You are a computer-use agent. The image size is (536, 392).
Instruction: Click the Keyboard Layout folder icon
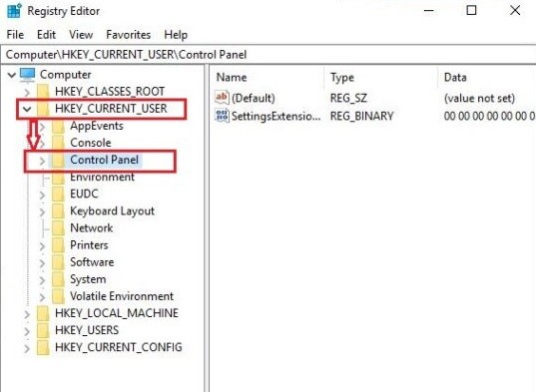(58, 211)
